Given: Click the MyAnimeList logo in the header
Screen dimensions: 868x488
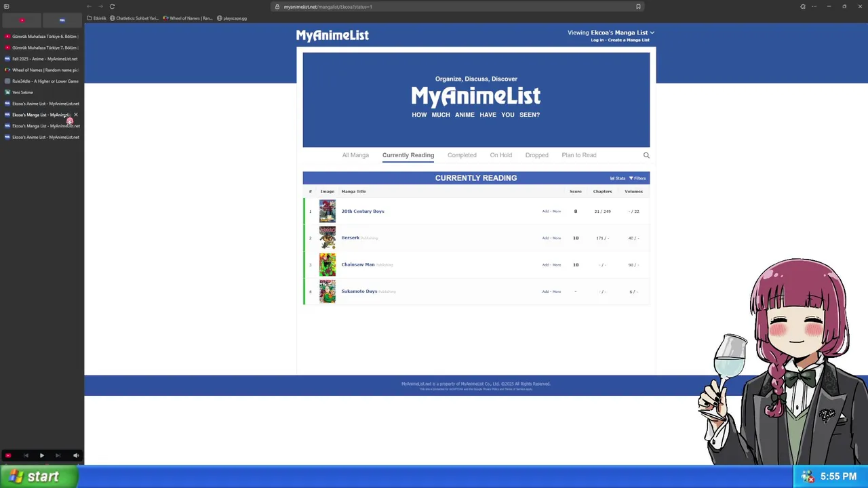Looking at the screenshot, I should coord(332,35).
